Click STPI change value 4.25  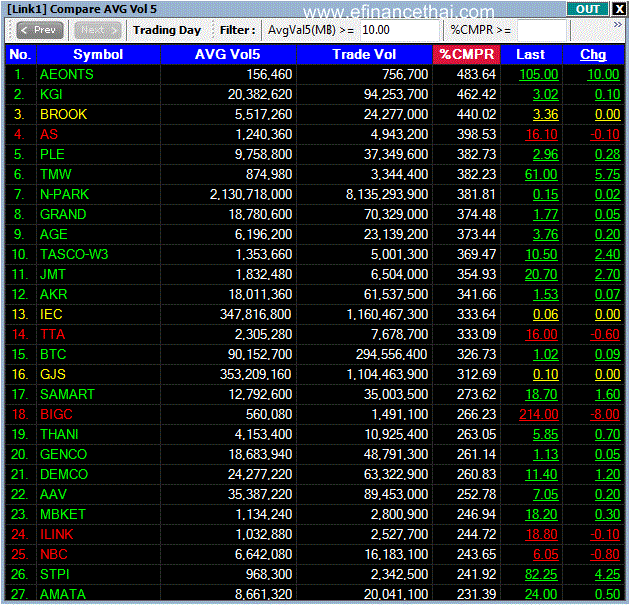tap(608, 574)
